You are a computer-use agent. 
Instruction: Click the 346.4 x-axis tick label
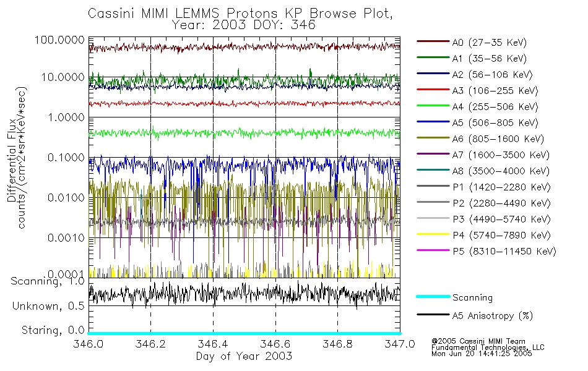213,344
